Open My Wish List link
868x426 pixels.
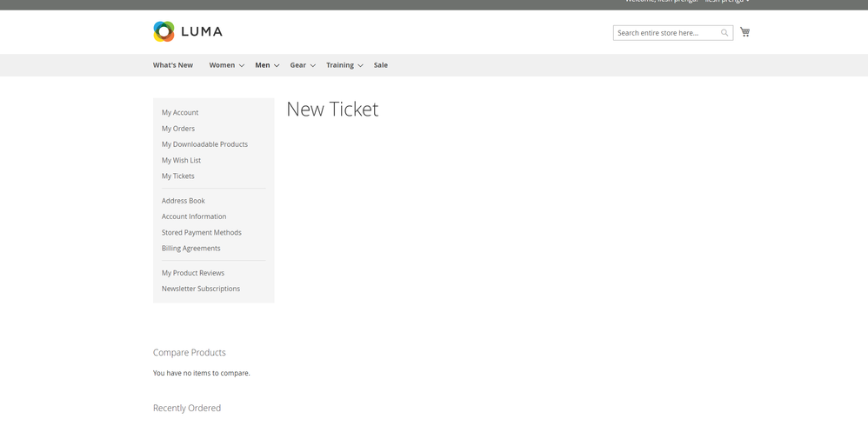click(181, 160)
